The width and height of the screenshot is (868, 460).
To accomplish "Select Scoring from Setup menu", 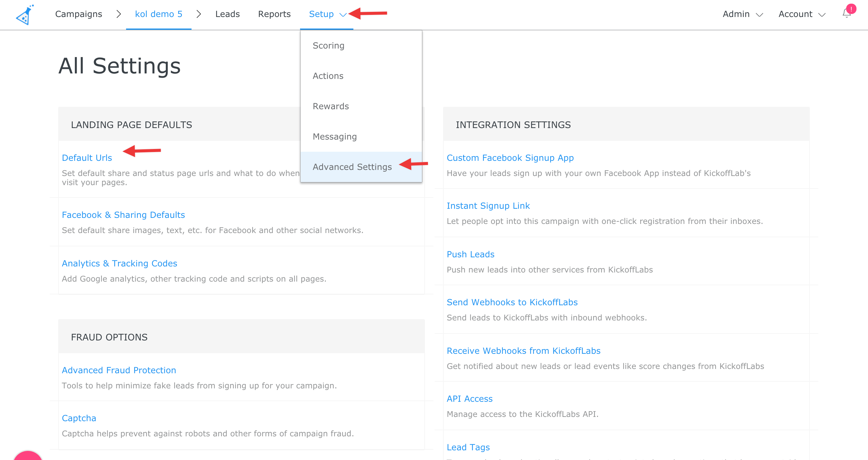I will [328, 46].
